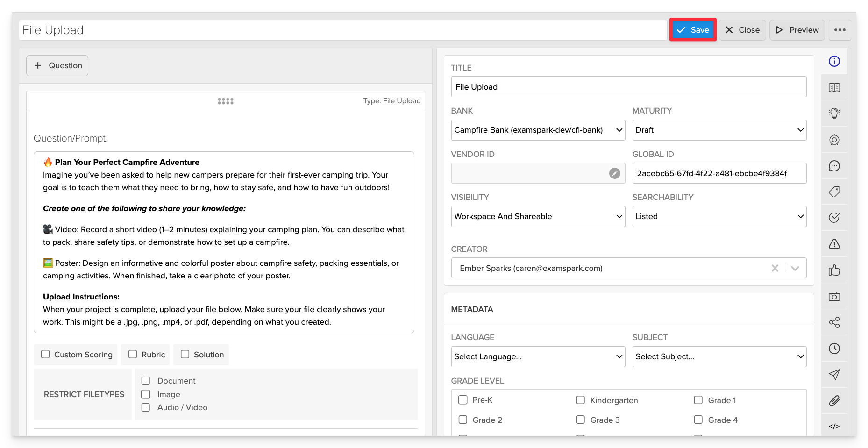The width and height of the screenshot is (868, 448).
Task: Open the clock history icon
Action: [834, 348]
